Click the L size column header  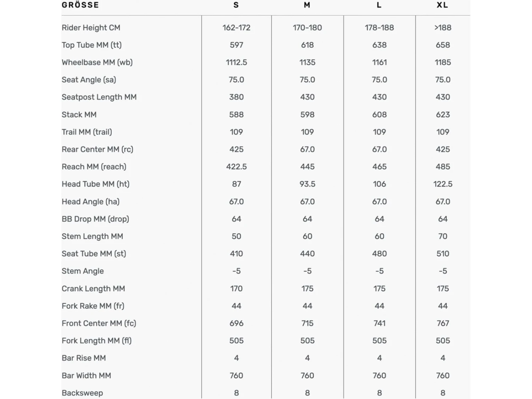tap(379, 5)
